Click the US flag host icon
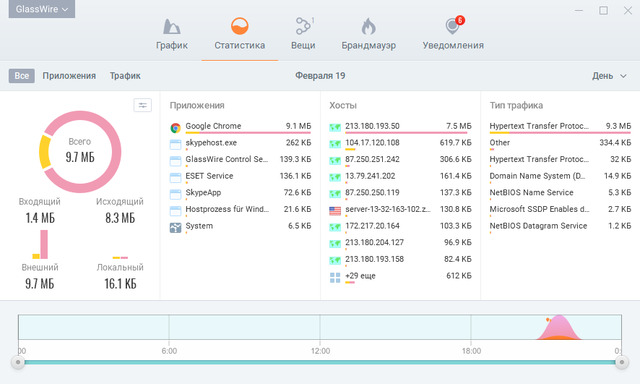 click(x=335, y=211)
